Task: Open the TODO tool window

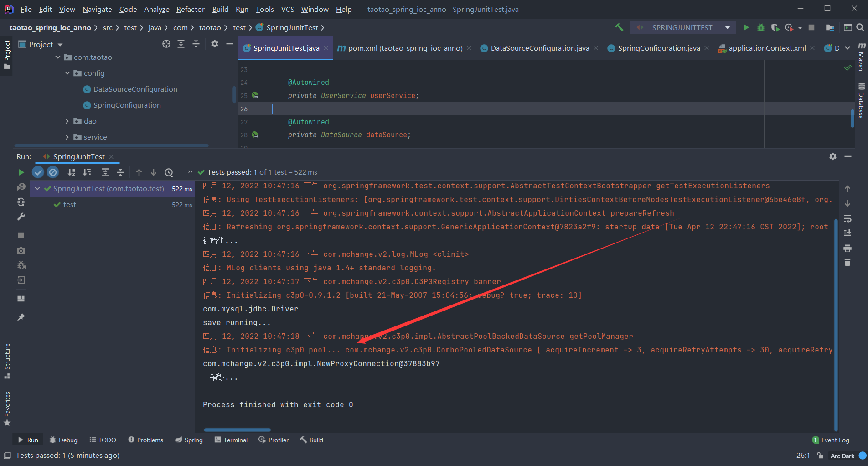Action: pos(103,440)
